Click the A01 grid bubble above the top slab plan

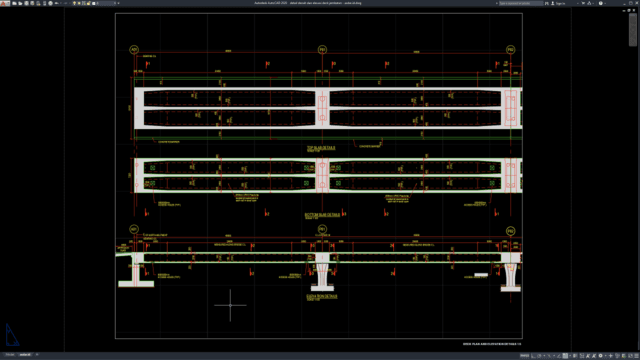tap(134, 50)
